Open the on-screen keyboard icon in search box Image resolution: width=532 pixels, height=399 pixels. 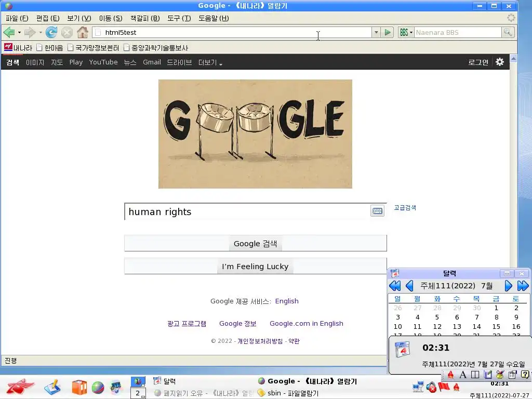pos(377,211)
